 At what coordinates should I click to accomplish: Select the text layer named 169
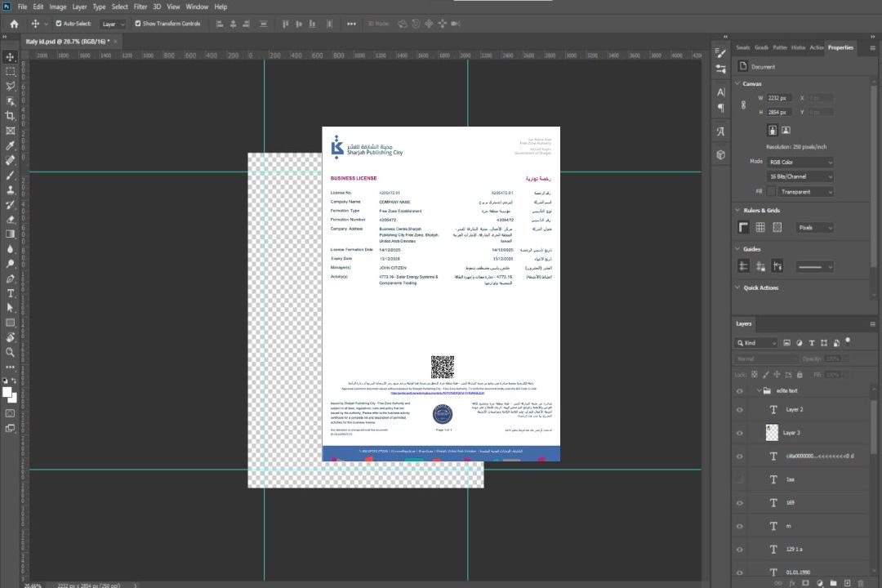coord(790,502)
